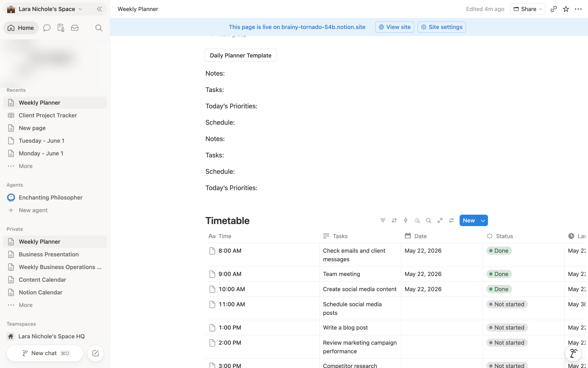
Task: Open the chat bubble icon in sidebar
Action: click(x=47, y=28)
